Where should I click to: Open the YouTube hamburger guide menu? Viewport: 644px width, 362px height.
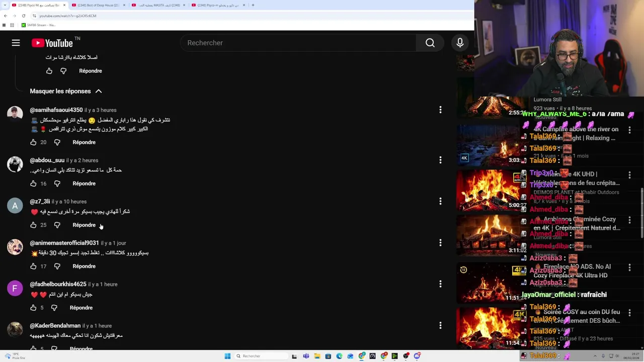(x=16, y=43)
